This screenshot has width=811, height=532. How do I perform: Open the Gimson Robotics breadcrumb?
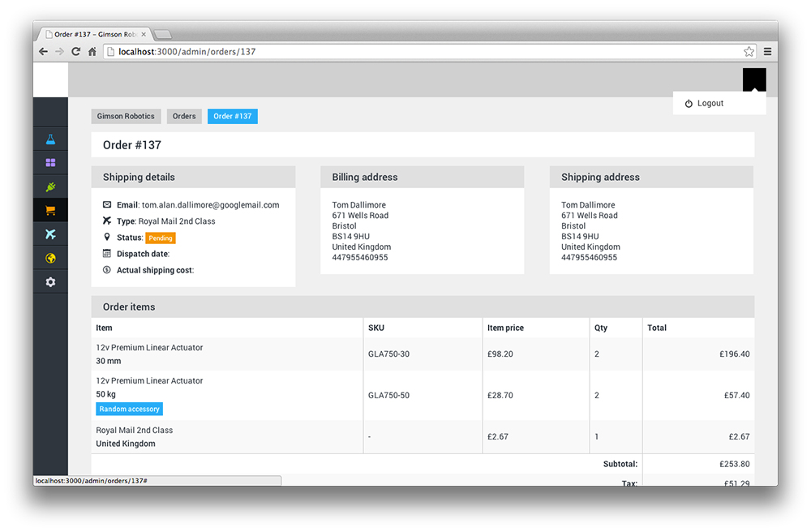[126, 116]
